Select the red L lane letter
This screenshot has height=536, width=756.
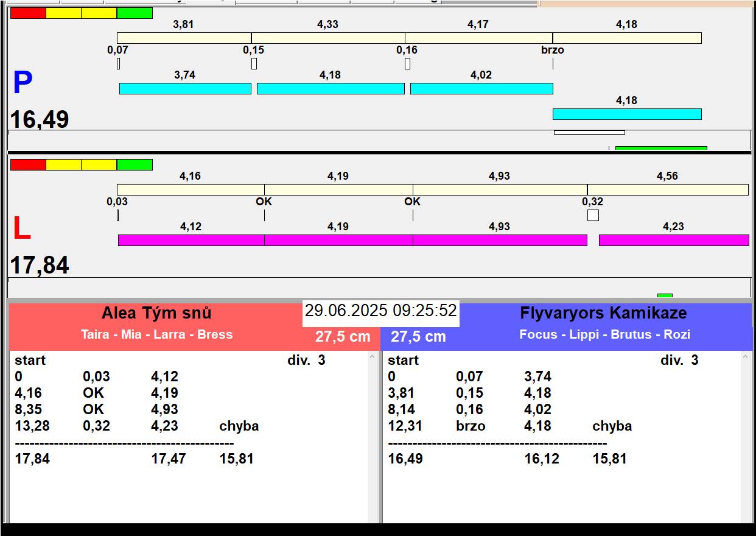21,229
